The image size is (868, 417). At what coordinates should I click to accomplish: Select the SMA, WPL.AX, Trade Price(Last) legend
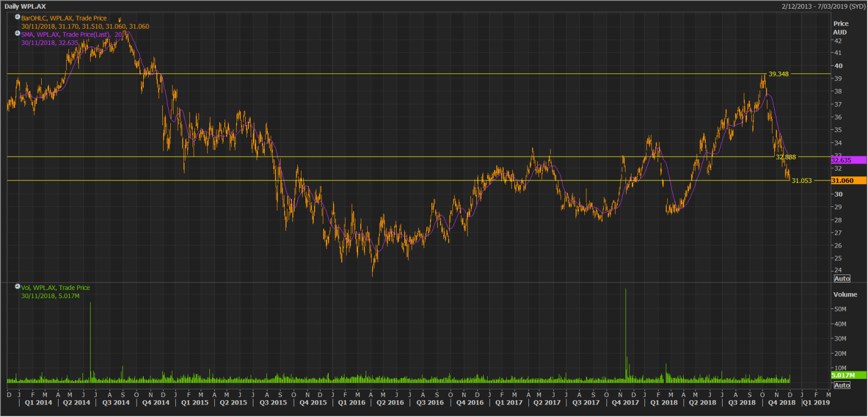tap(72, 34)
